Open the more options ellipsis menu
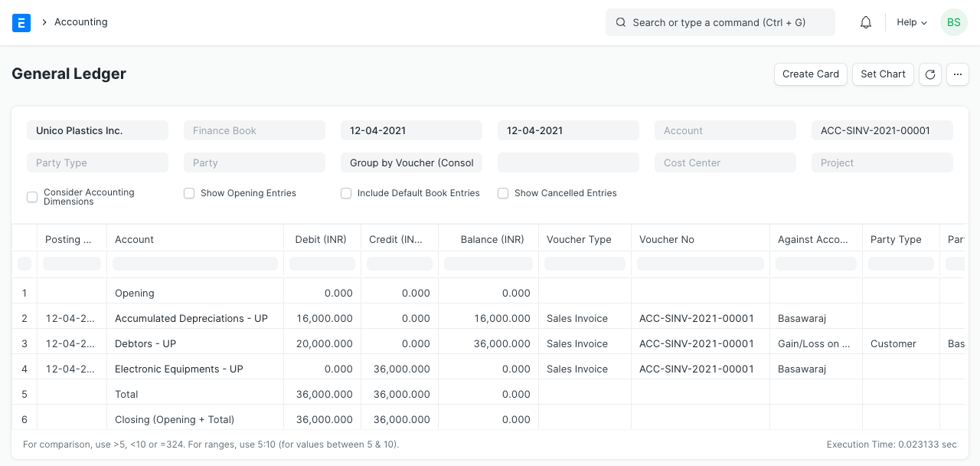The image size is (980, 466). coord(958,74)
